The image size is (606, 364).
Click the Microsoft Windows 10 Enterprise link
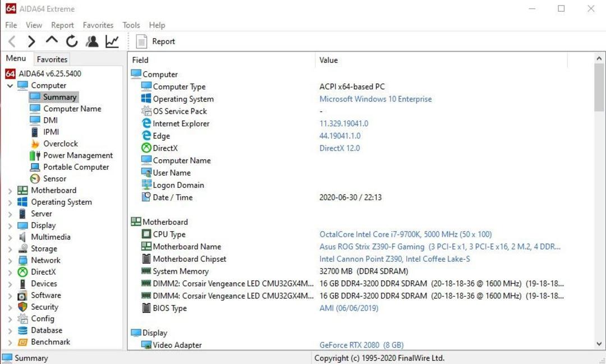[375, 99]
